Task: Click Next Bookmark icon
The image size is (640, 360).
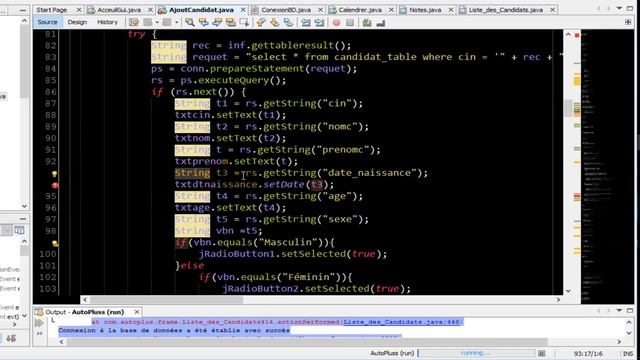Action: tap(275, 22)
